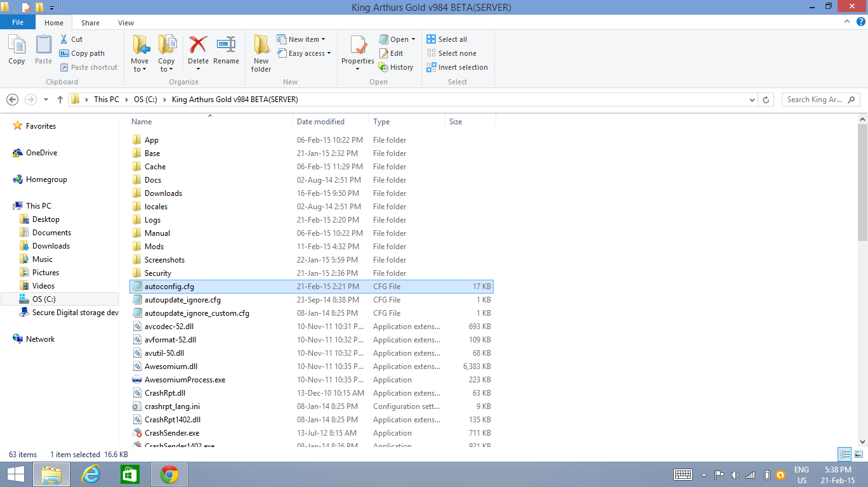This screenshot has height=487, width=868.
Task: Open the Move to folder menu
Action: coord(140,54)
